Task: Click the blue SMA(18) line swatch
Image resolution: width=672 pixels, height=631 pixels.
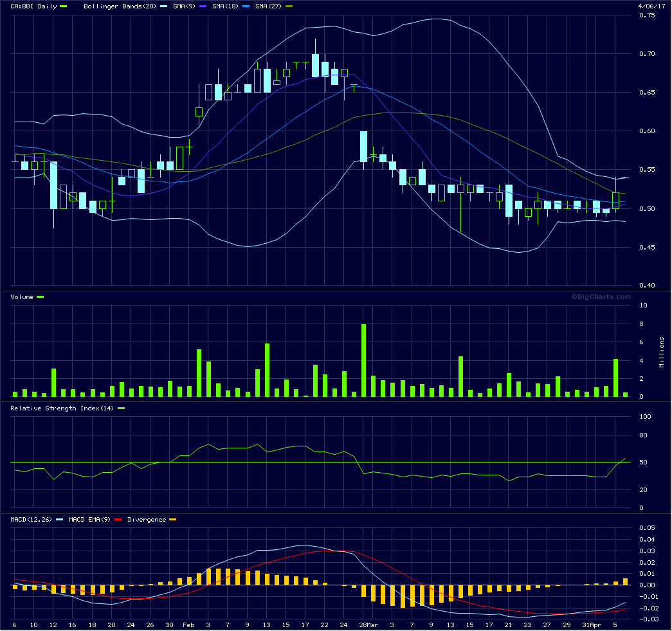Action: tap(246, 6)
